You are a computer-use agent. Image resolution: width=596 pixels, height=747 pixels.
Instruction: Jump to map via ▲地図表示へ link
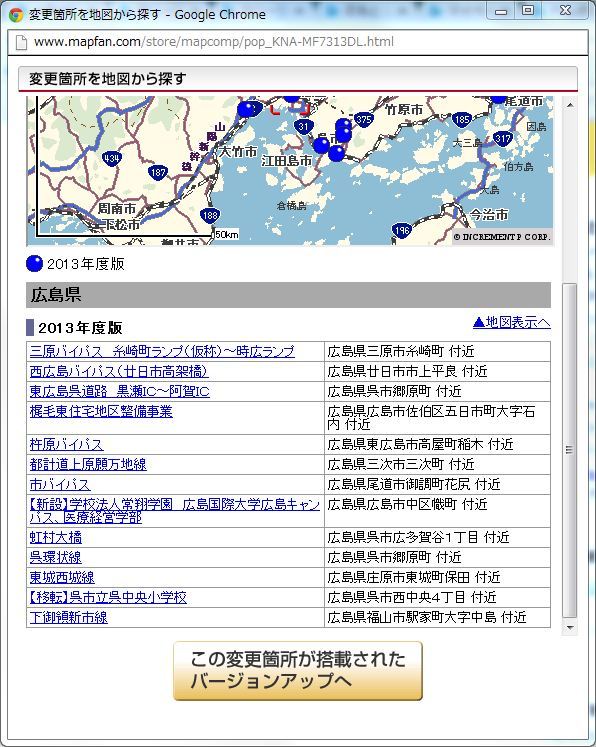tap(511, 323)
